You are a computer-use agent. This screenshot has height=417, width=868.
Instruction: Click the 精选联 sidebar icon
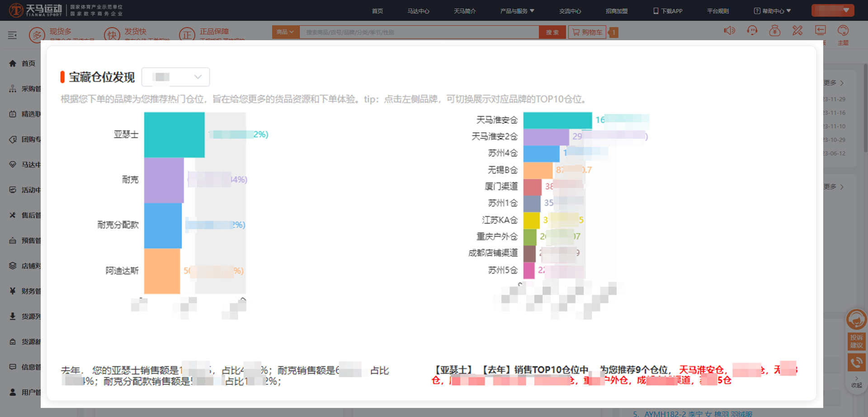[x=13, y=114]
